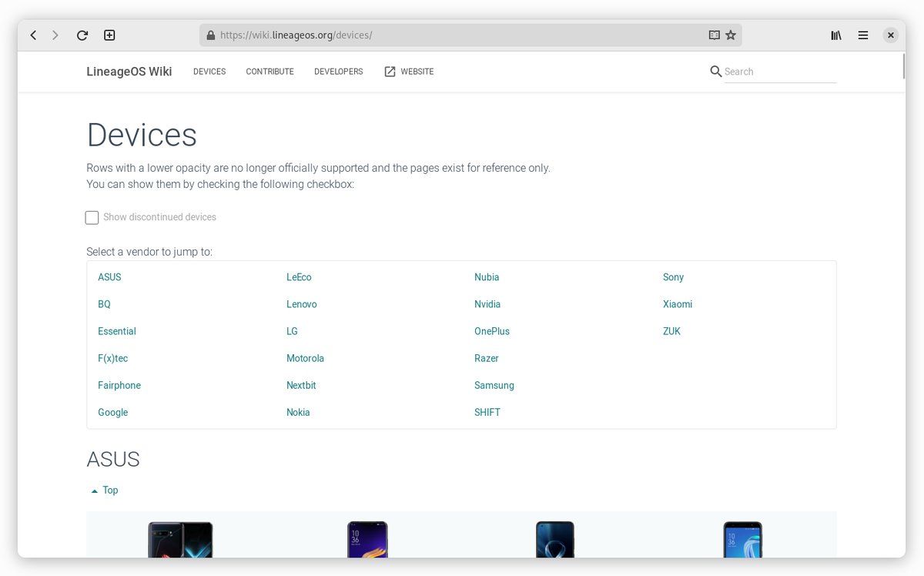The image size is (924, 576).
Task: Open the DEVICES nav menu item
Action: (x=209, y=72)
